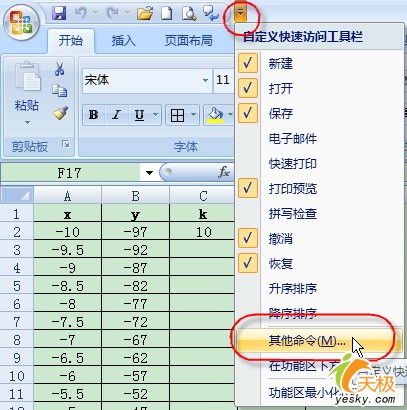Click the font size box showing 11
407x410 pixels.
pos(223,80)
